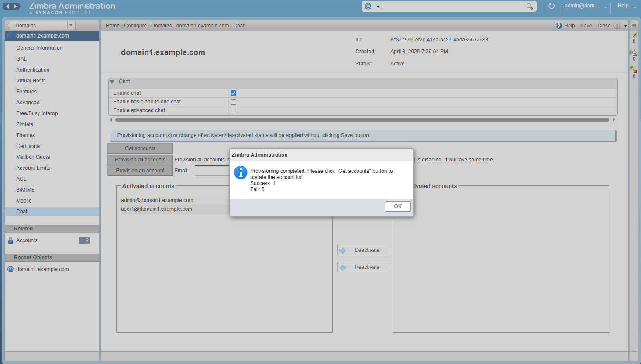Viewport: 641px width, 364px height.
Task: Select Zimlets in the sidebar
Action: (x=24, y=124)
